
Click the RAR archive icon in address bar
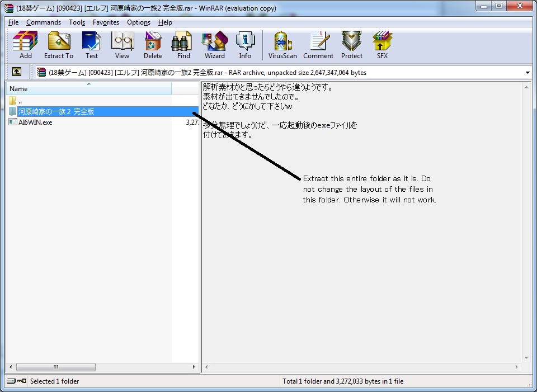(41, 72)
